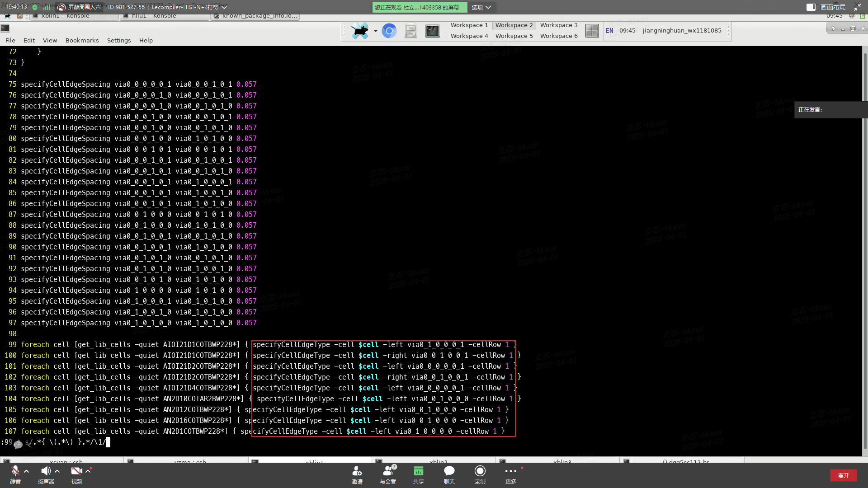Toggle the screen layout switch
Viewport: 868px width, 488px height.
pos(811,7)
